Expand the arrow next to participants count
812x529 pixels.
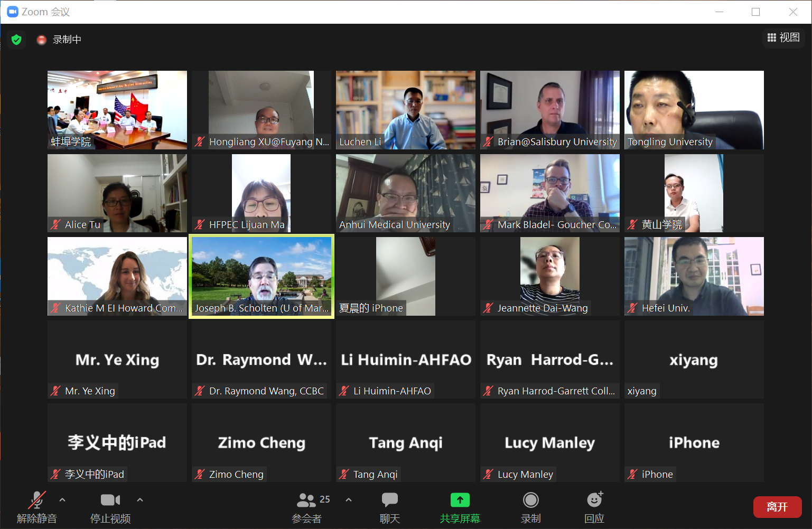pos(349,499)
